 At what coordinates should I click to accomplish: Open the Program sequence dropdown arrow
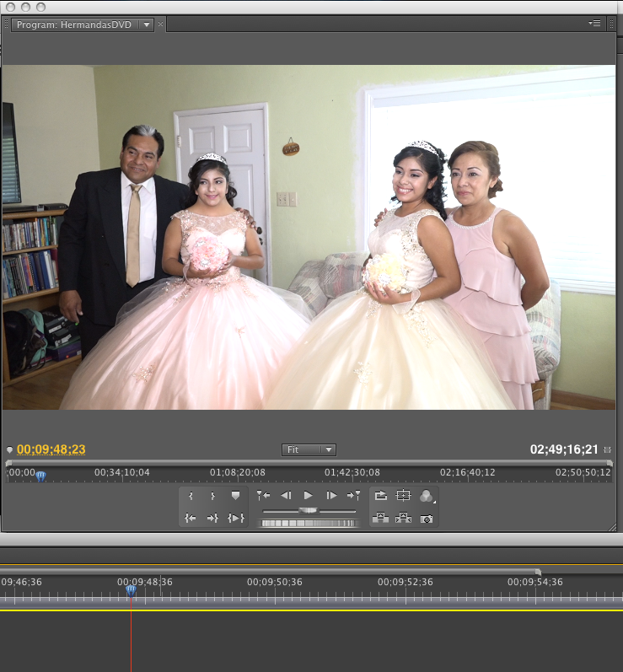tap(147, 24)
